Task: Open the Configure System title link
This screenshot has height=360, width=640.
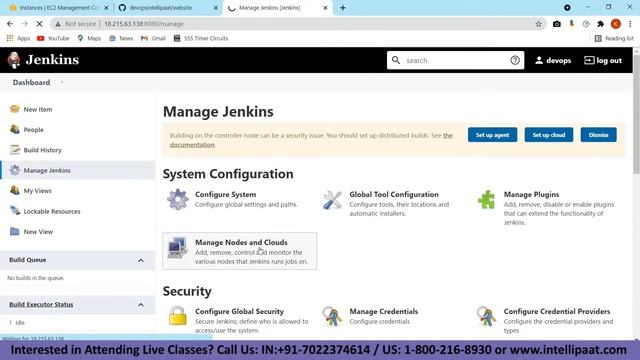Action: [x=226, y=194]
